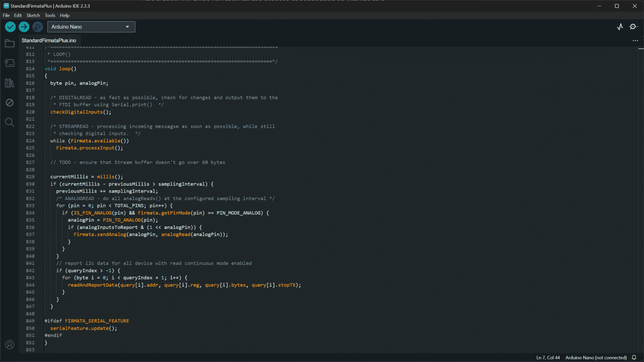This screenshot has width=644, height=362.
Task: Open the Debug sidebar panel
Action: 9,102
